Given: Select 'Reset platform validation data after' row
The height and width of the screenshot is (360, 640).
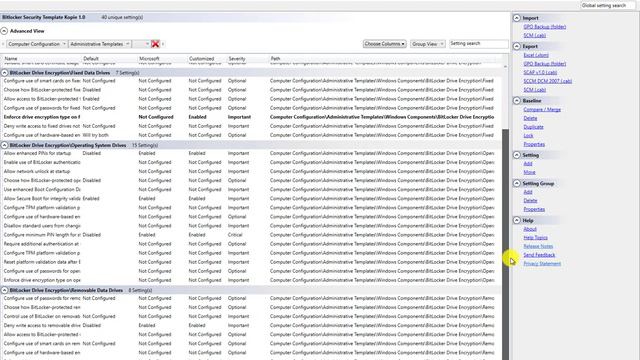Looking at the screenshot, I should click(250, 262).
